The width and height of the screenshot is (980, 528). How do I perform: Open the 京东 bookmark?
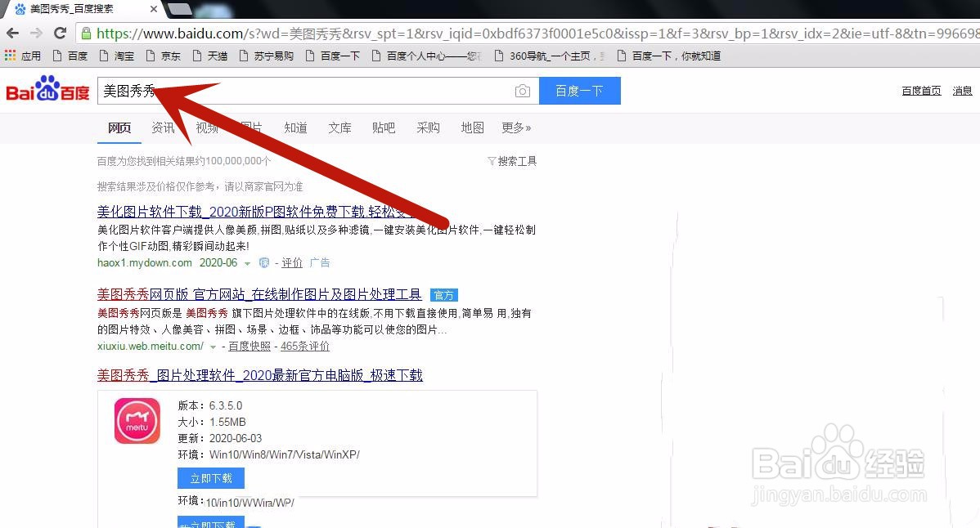(x=164, y=56)
